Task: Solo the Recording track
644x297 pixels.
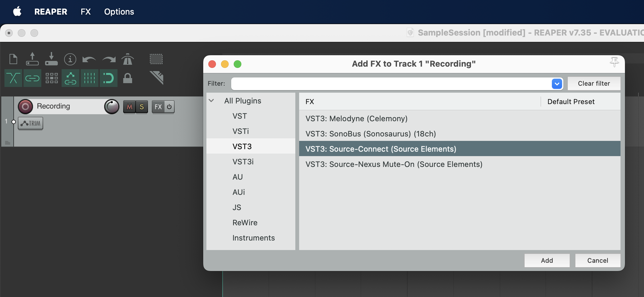Action: (142, 107)
